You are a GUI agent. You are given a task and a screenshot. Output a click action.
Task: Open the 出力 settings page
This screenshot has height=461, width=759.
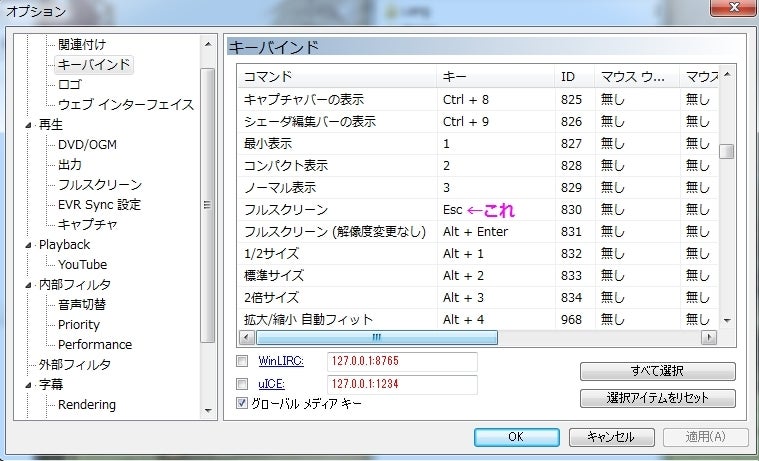coord(70,165)
